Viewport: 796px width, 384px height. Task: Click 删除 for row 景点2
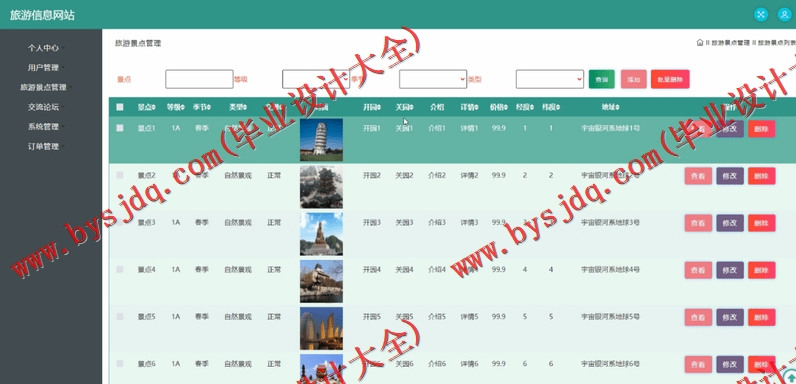pyautogui.click(x=761, y=176)
